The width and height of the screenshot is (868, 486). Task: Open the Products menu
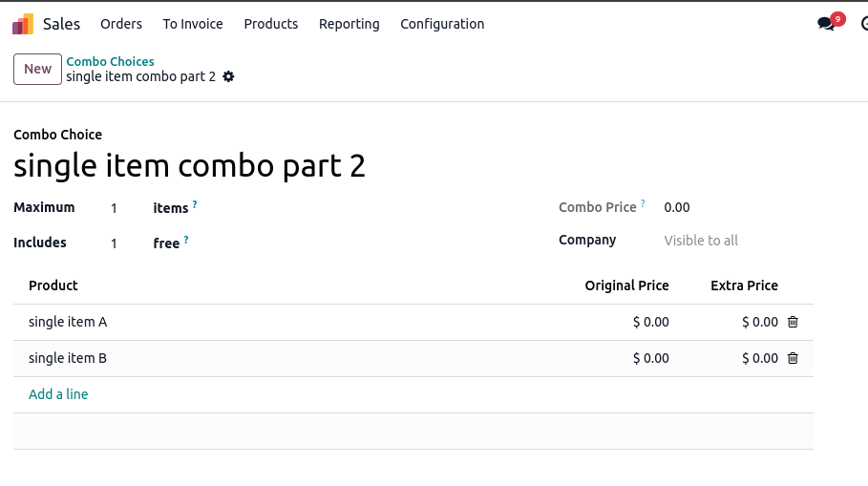271,24
